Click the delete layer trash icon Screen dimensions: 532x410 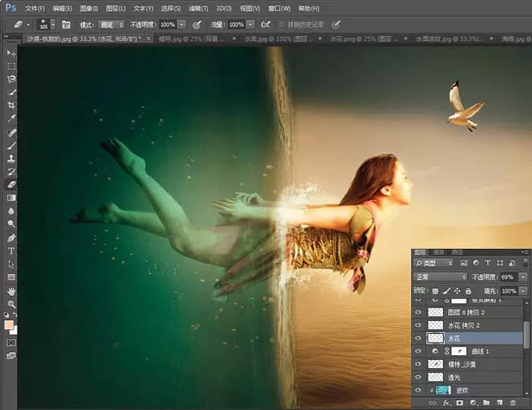coord(513,402)
